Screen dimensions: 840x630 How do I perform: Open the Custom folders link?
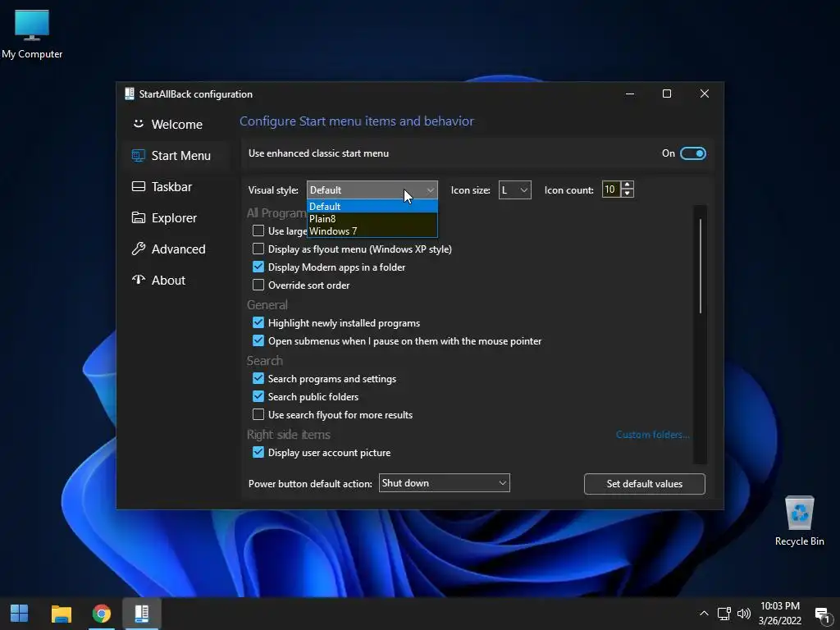tap(652, 435)
